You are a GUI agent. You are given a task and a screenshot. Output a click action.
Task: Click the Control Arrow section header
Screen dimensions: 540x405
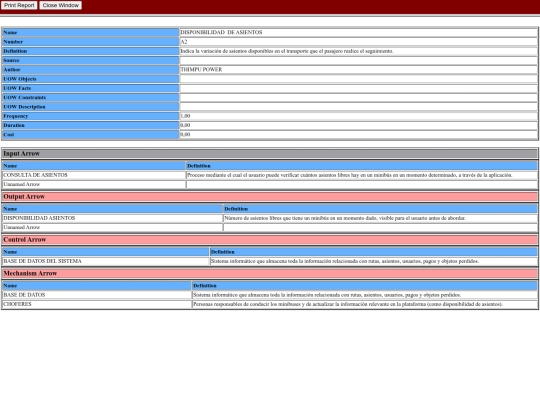pyautogui.click(x=270, y=240)
